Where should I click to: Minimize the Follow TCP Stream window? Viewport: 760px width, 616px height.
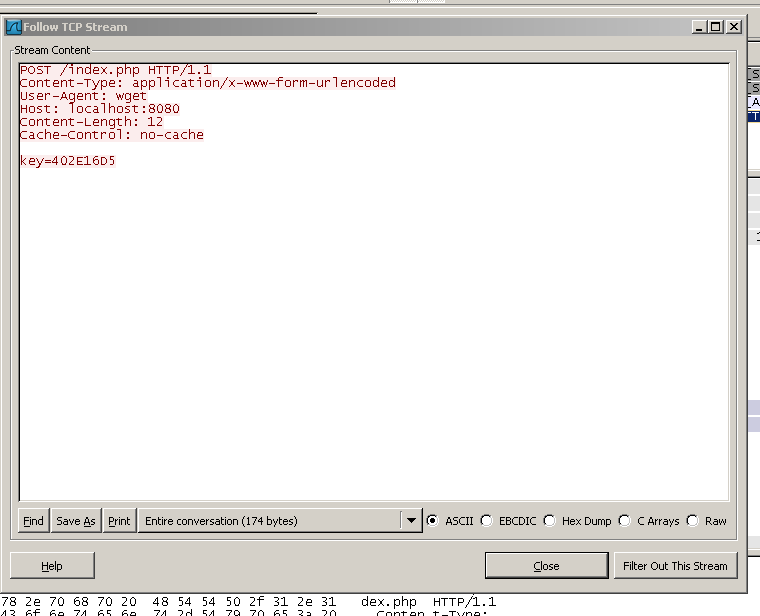698,27
